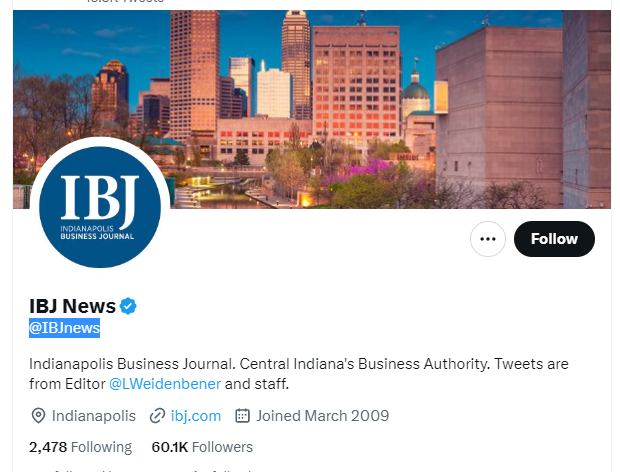Click the chain link icon beside ibj.com
Screen dimensions: 620x472
click(x=157, y=416)
